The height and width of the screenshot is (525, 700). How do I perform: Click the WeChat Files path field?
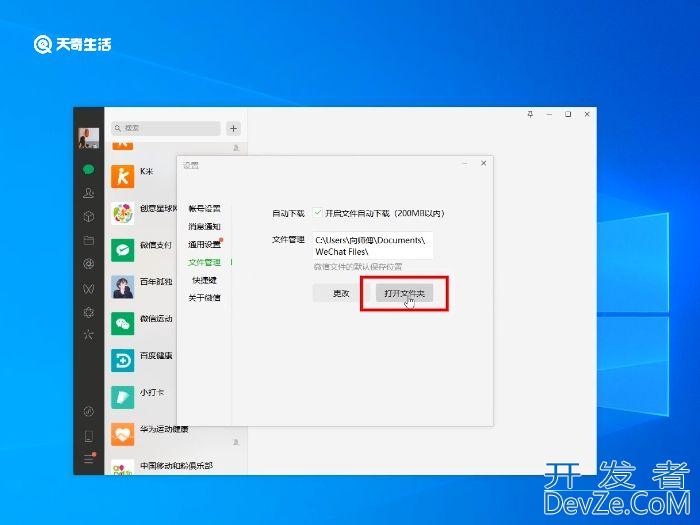tap(373, 246)
